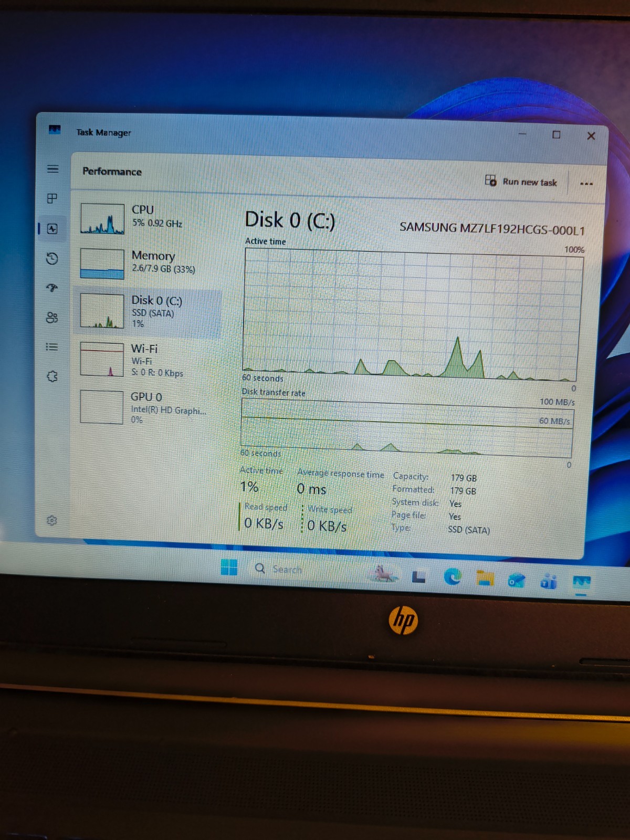Screen dimensions: 630x840
Task: Click the Disk transfer rate graph
Action: tap(406, 428)
